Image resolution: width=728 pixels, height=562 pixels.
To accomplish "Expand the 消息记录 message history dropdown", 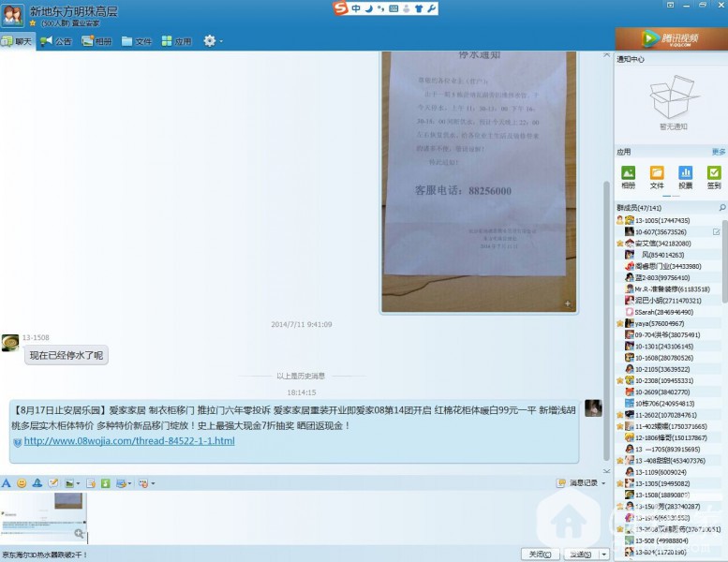I will [604, 483].
